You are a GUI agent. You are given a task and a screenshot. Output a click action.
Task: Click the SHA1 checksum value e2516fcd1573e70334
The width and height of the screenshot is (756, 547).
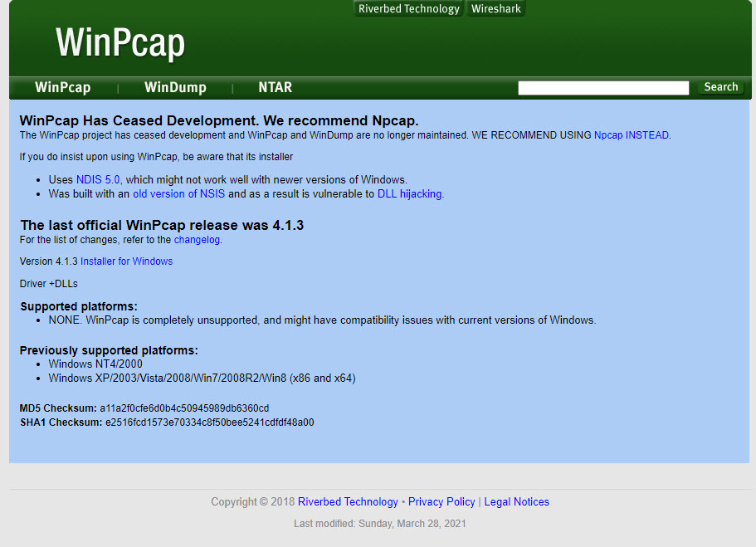pos(210,422)
